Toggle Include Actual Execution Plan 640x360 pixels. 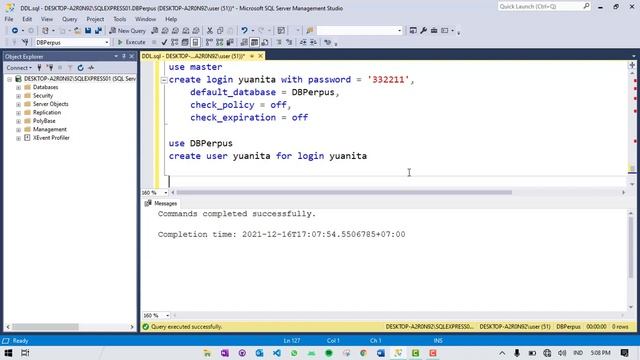pyautogui.click(x=209, y=42)
